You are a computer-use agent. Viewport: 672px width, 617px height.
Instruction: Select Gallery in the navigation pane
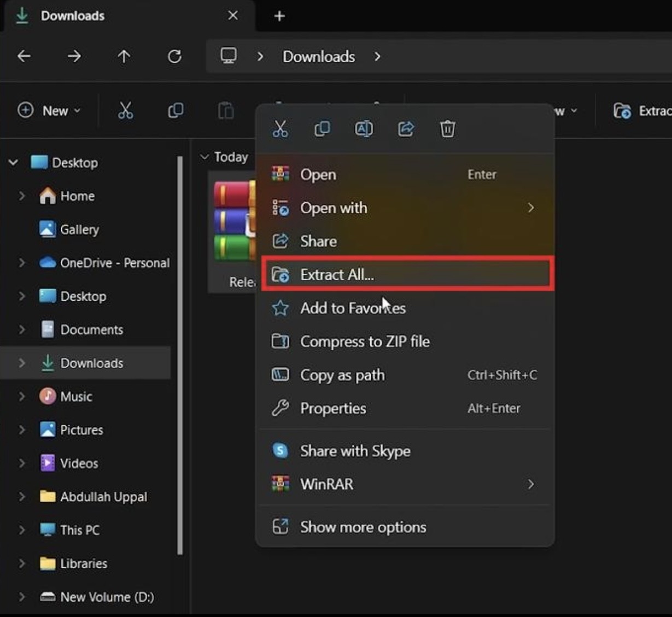point(69,230)
